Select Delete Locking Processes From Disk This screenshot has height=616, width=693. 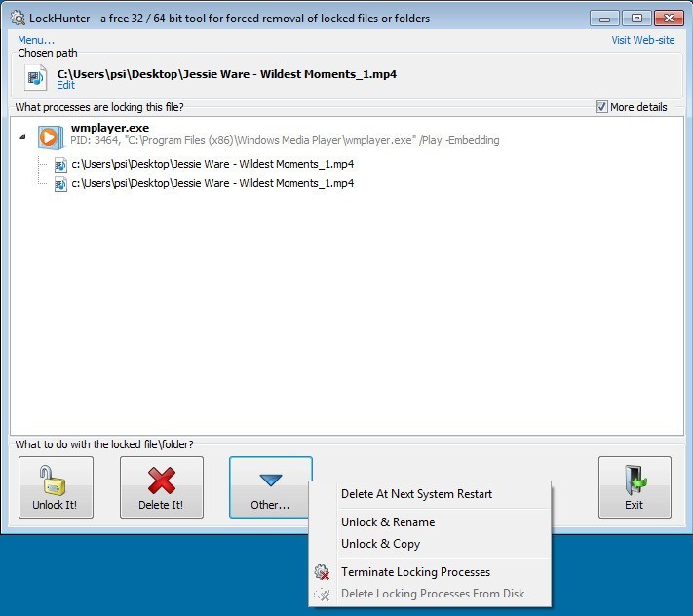[x=433, y=594]
